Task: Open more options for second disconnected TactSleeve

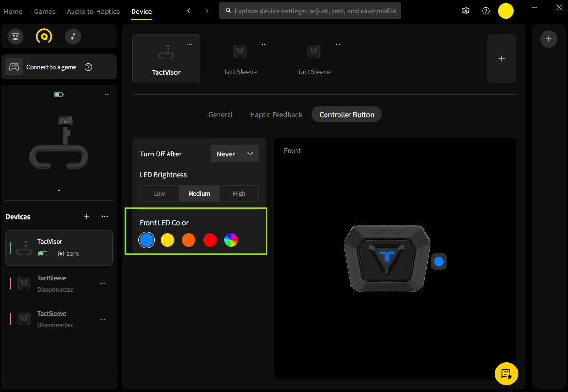Action: 103,319
